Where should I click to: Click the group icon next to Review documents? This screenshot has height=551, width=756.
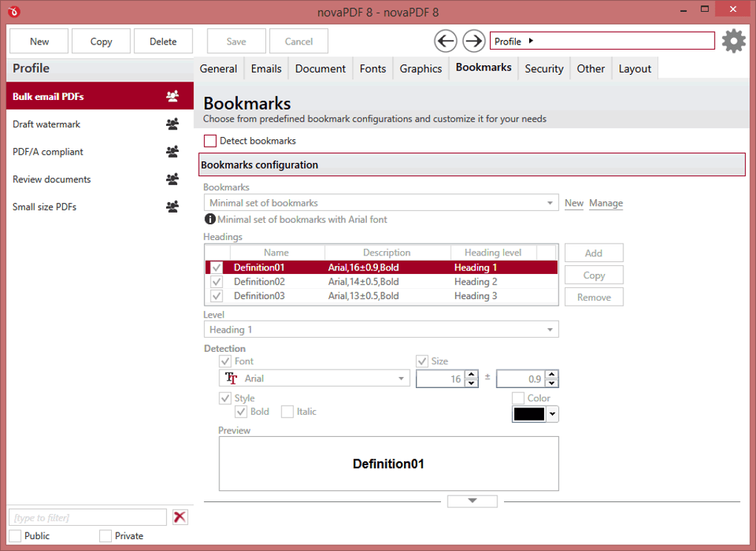[x=172, y=179]
